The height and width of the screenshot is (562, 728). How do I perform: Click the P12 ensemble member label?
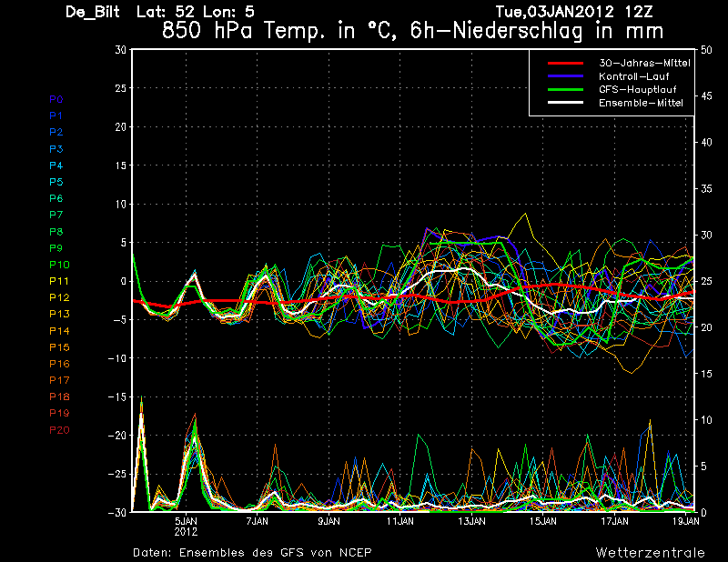[59, 297]
